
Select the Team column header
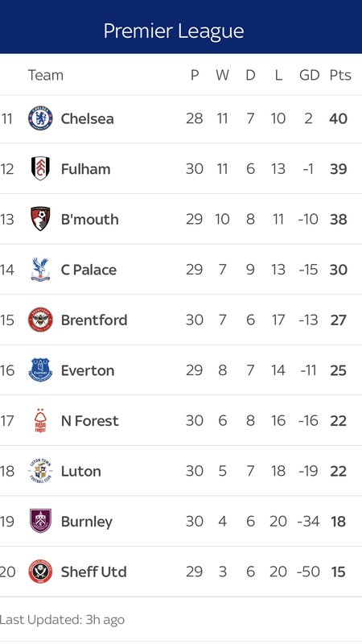click(46, 75)
